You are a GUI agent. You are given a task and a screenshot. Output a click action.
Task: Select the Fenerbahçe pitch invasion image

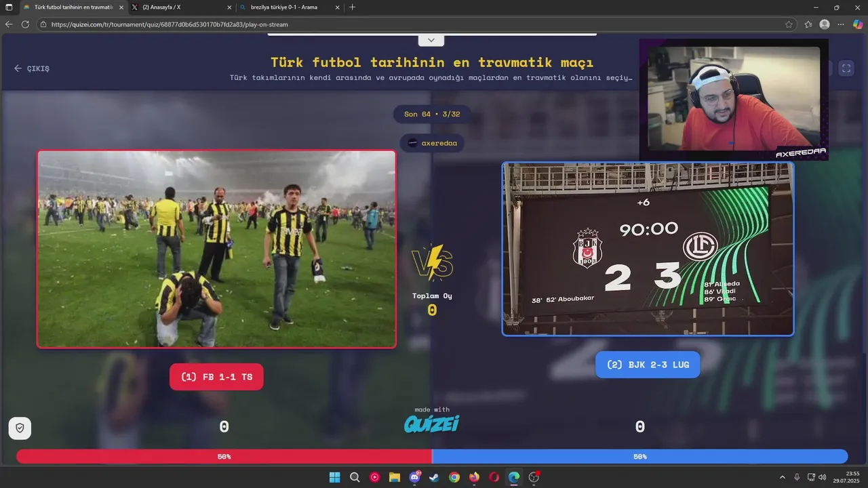click(216, 249)
